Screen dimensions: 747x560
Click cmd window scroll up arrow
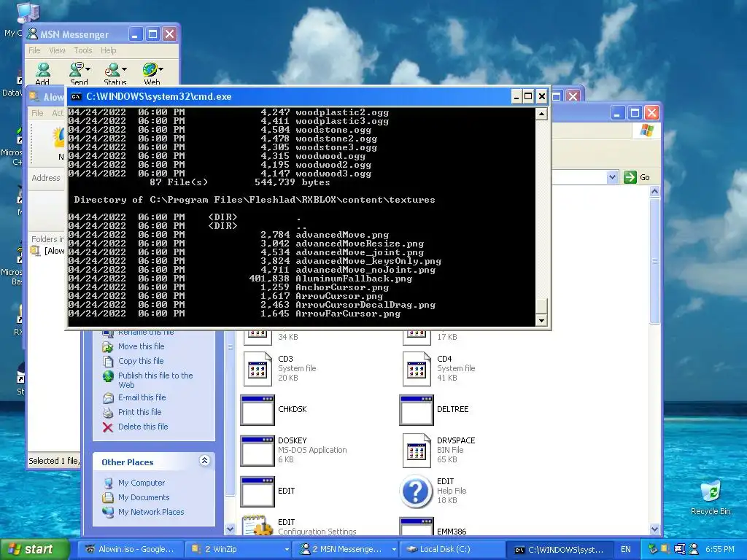tap(541, 114)
